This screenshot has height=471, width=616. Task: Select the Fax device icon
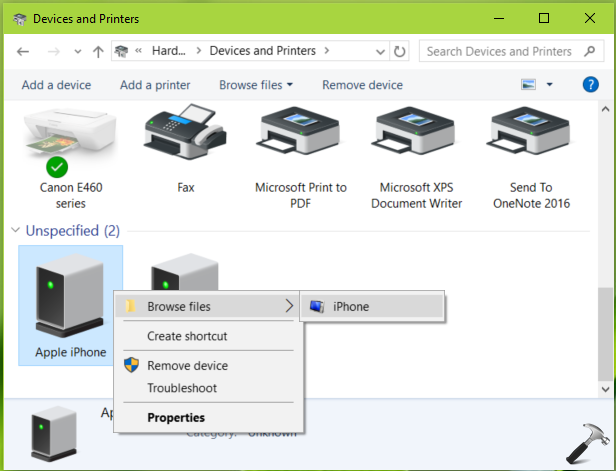click(x=185, y=132)
